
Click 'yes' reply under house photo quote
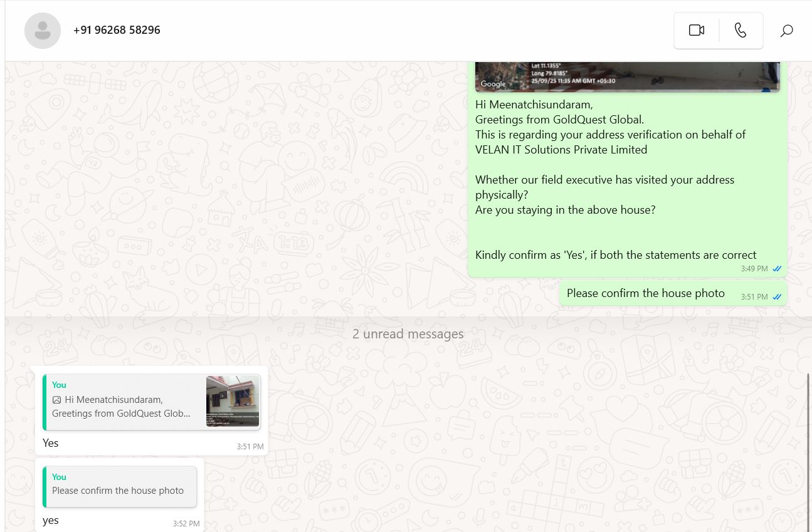click(x=50, y=521)
